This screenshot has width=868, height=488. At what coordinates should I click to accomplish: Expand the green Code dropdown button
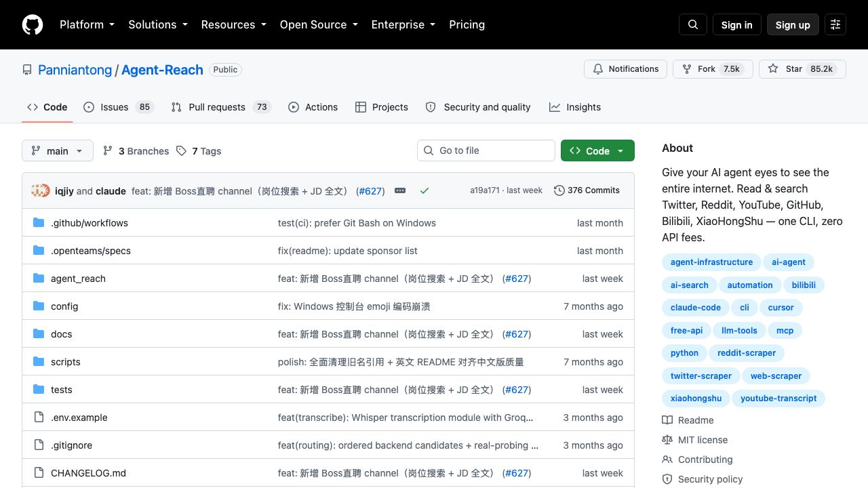(597, 150)
